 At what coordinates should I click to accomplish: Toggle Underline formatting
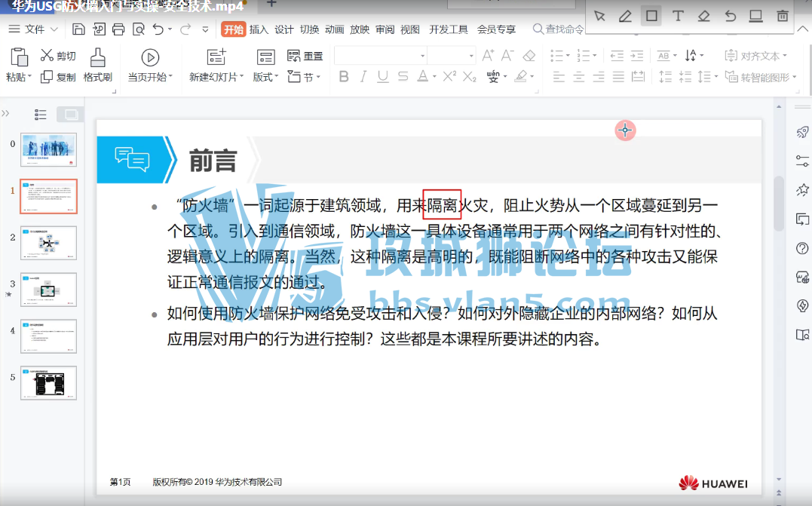tap(383, 77)
